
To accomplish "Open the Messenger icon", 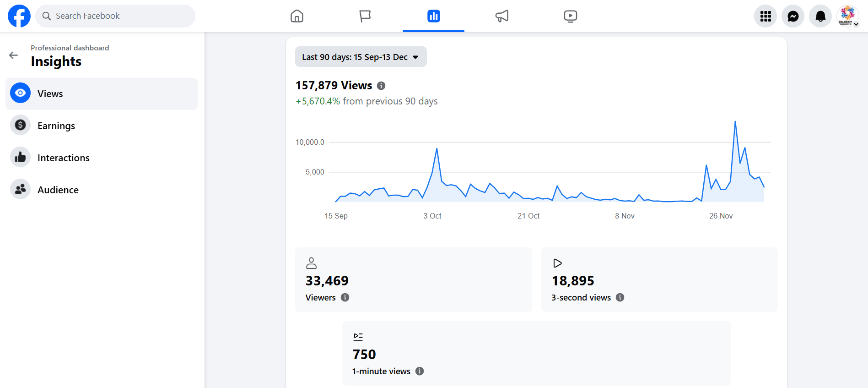I will pos(793,16).
